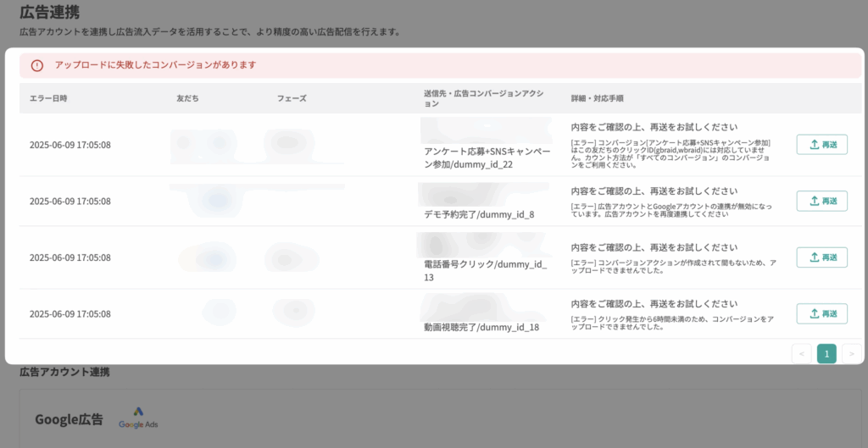Image resolution: width=868 pixels, height=448 pixels.
Task: Select the 動画視聴完了/dummy_id_18 conversion action
Action: coord(481,327)
